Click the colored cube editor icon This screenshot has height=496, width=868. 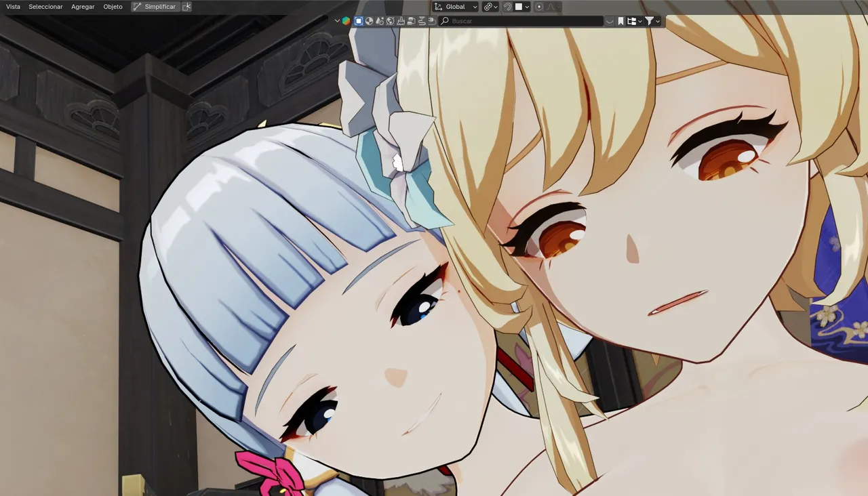point(346,21)
